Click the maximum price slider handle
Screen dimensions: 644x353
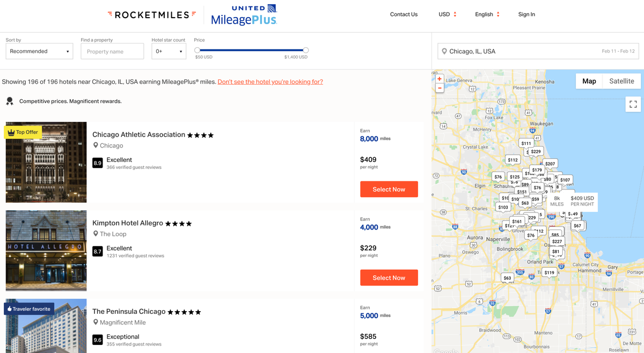coord(306,50)
